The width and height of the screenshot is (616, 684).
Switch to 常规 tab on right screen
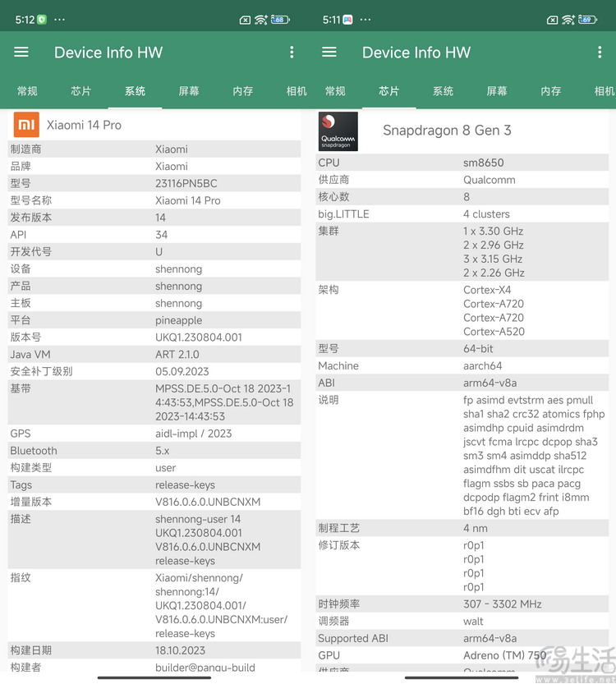click(335, 90)
